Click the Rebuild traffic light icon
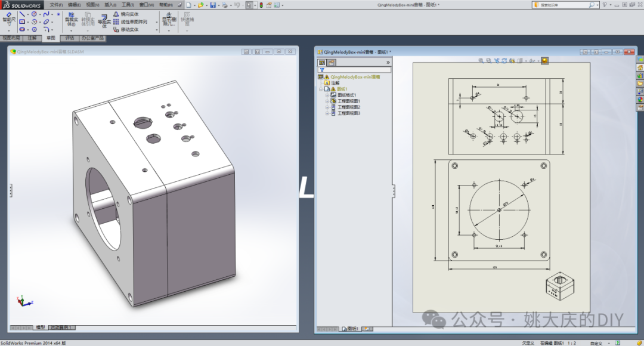 pos(261,5)
